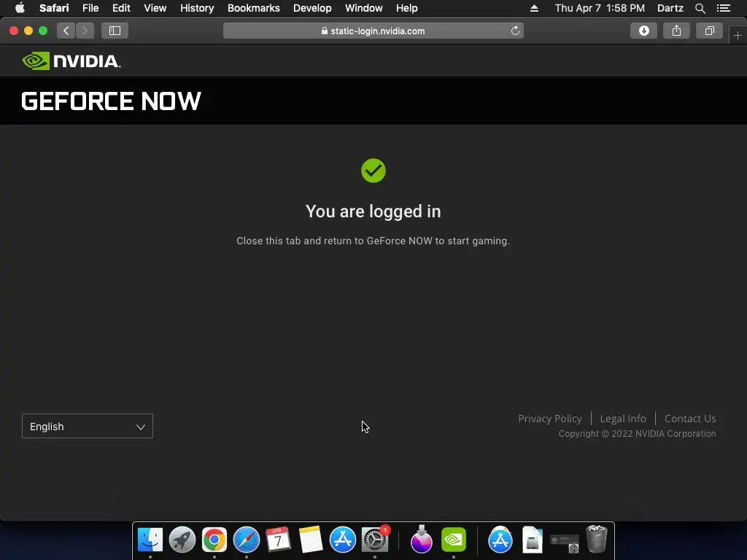Show the Safari sidebar
The height and width of the screenshot is (560, 747).
tap(115, 31)
